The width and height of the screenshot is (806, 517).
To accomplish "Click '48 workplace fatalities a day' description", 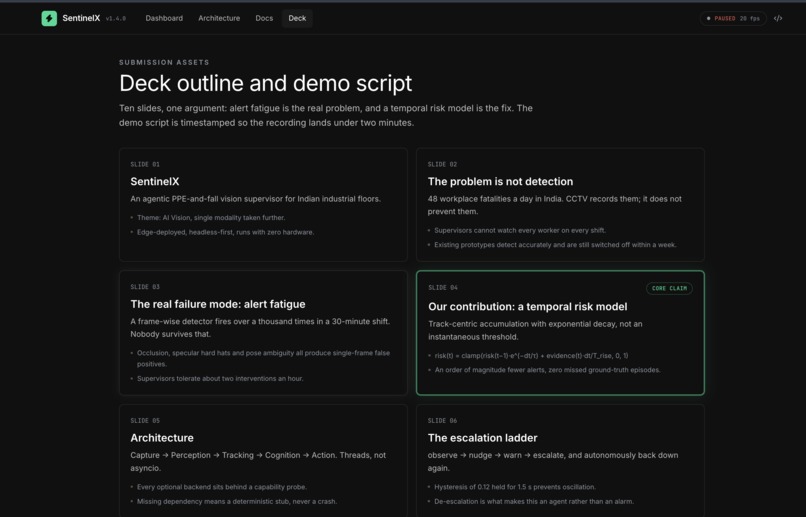I will coord(555,205).
